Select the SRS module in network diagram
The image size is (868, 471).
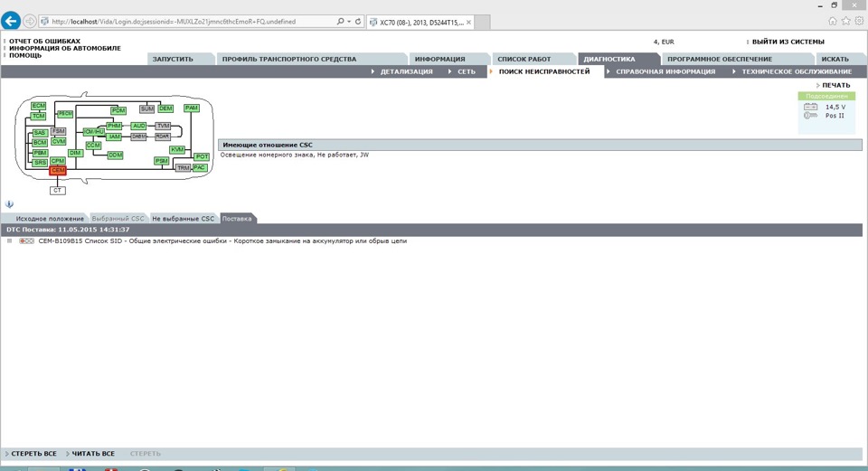(x=40, y=163)
